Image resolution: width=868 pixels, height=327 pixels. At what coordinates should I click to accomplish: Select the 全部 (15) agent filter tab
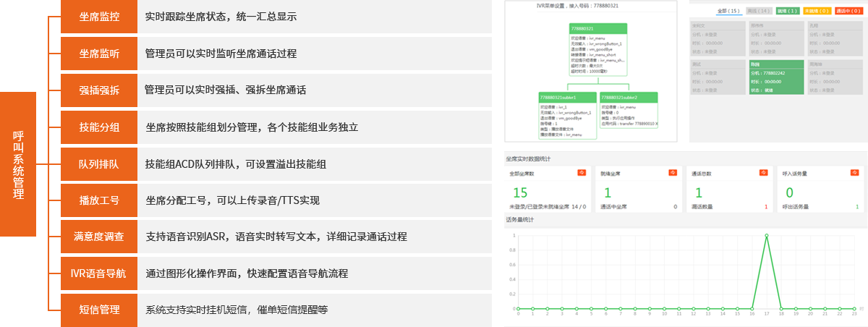(x=728, y=11)
